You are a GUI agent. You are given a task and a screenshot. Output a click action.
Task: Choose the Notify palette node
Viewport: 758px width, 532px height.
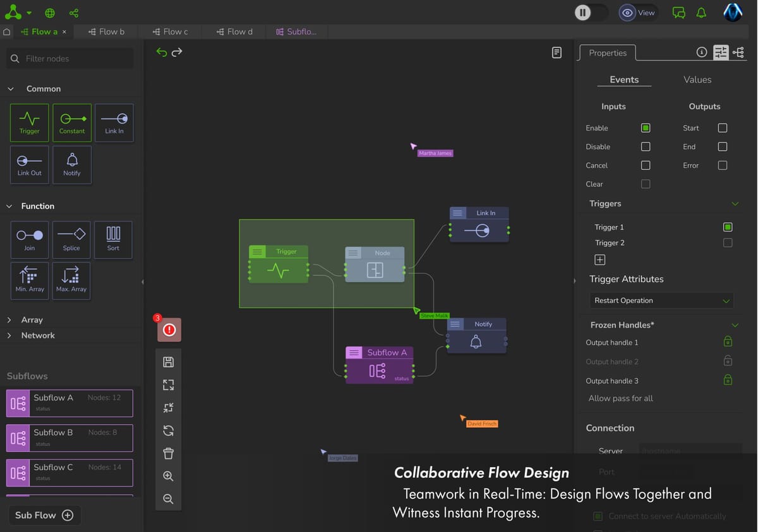point(72,165)
